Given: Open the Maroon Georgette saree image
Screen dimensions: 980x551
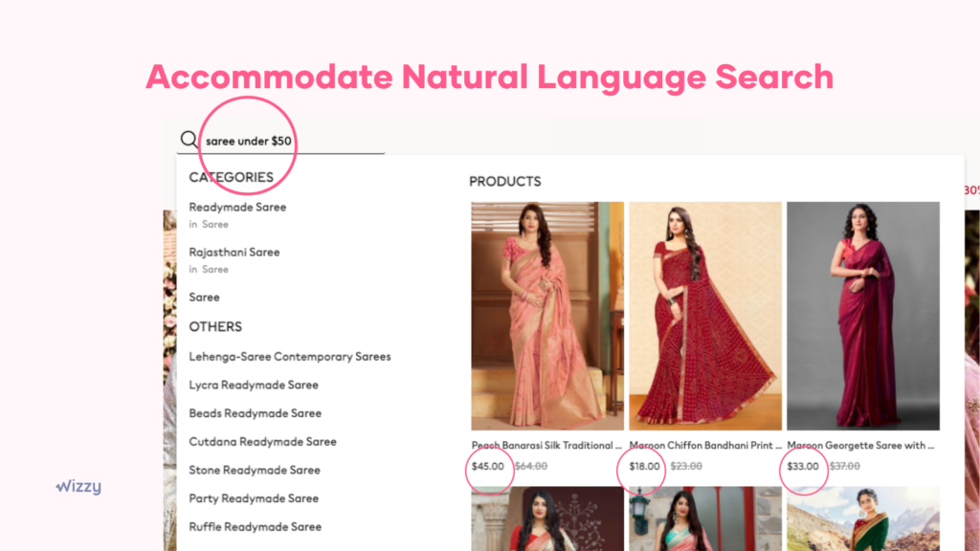Looking at the screenshot, I should click(863, 316).
